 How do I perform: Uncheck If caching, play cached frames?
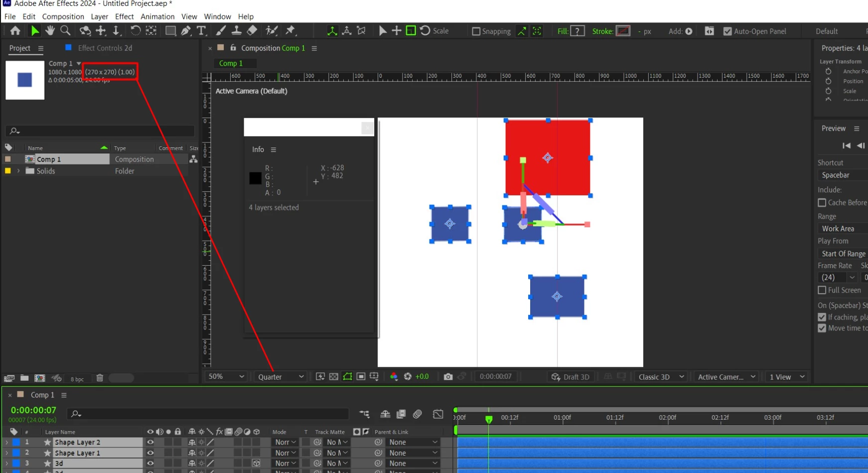[822, 317]
